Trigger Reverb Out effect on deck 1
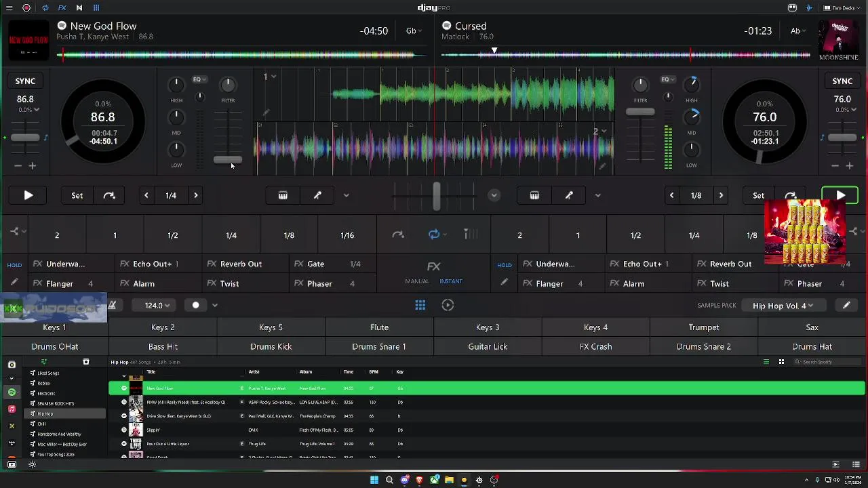This screenshot has width=868, height=488. click(245, 264)
